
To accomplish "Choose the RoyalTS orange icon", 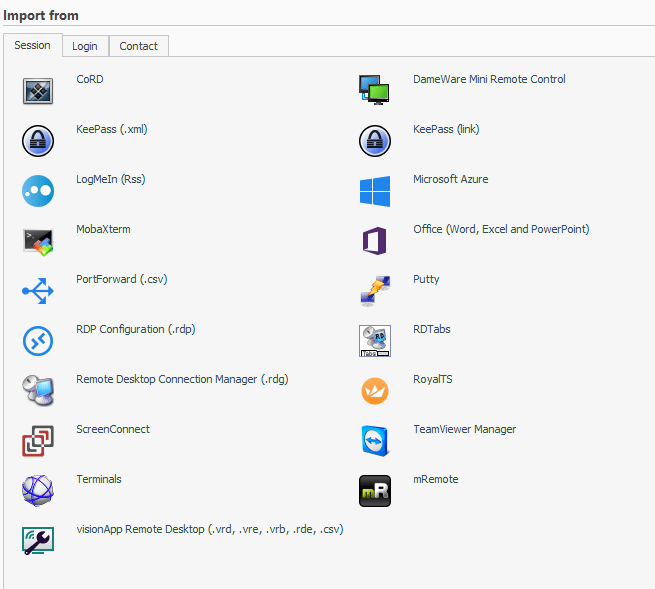I will (x=374, y=391).
